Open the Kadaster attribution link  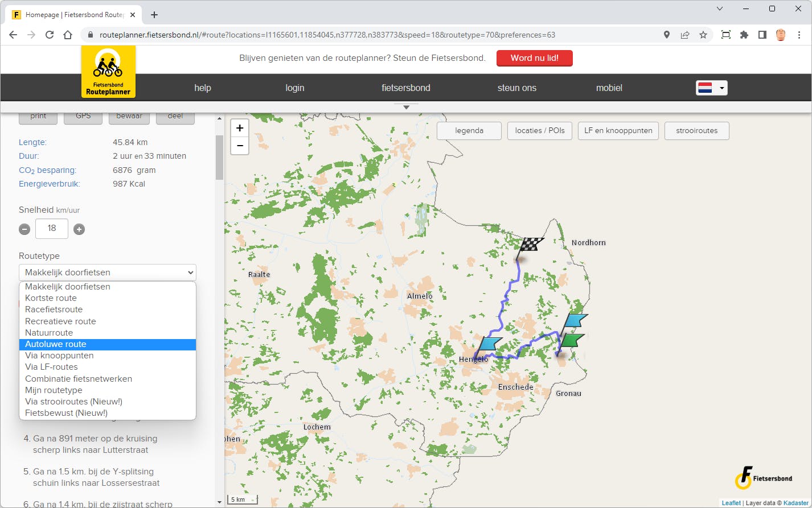coord(796,503)
